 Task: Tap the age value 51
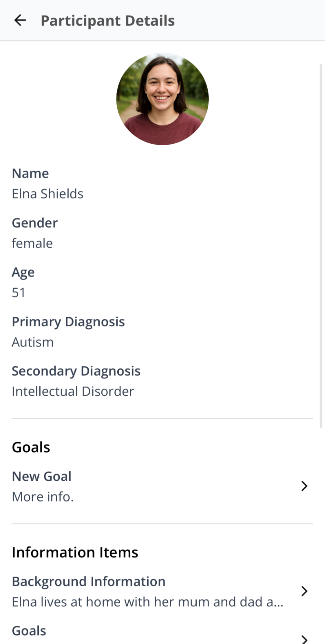click(18, 293)
